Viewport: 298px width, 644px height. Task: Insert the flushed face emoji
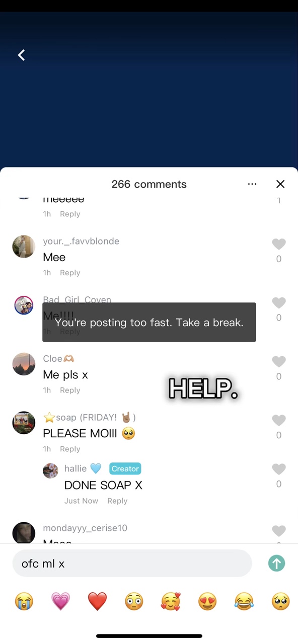[x=134, y=601]
